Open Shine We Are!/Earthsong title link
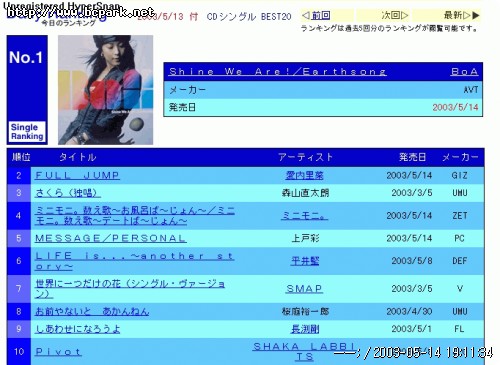The image size is (500, 365). pyautogui.click(x=278, y=72)
